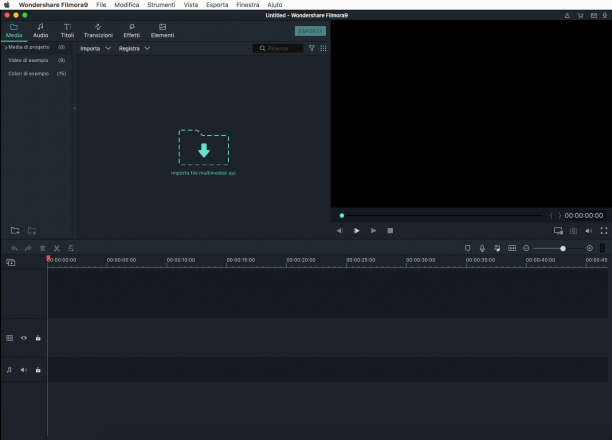This screenshot has height=440, width=612.
Task: Toggle preview volume speaker icon
Action: (589, 231)
